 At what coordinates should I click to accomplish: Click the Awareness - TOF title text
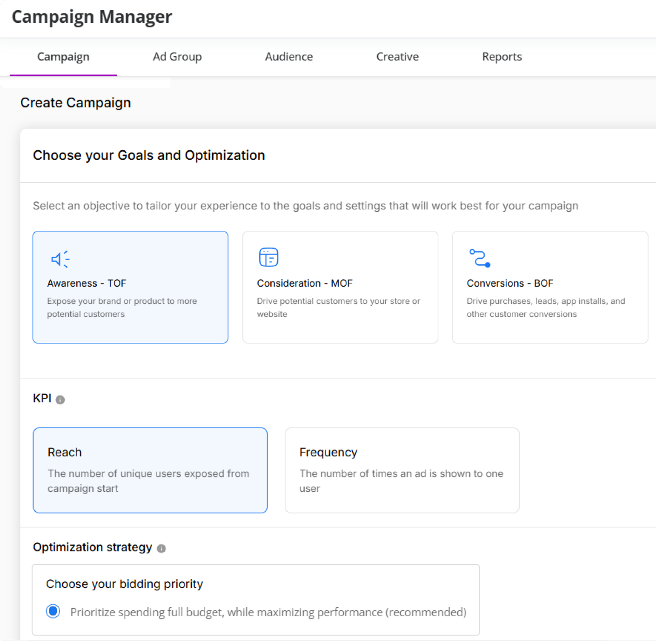[x=87, y=283]
